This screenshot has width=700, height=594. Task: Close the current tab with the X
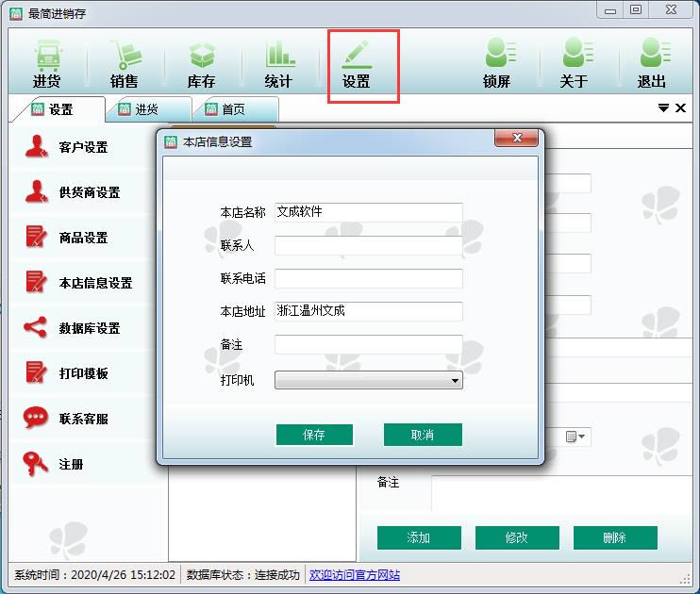(x=680, y=107)
